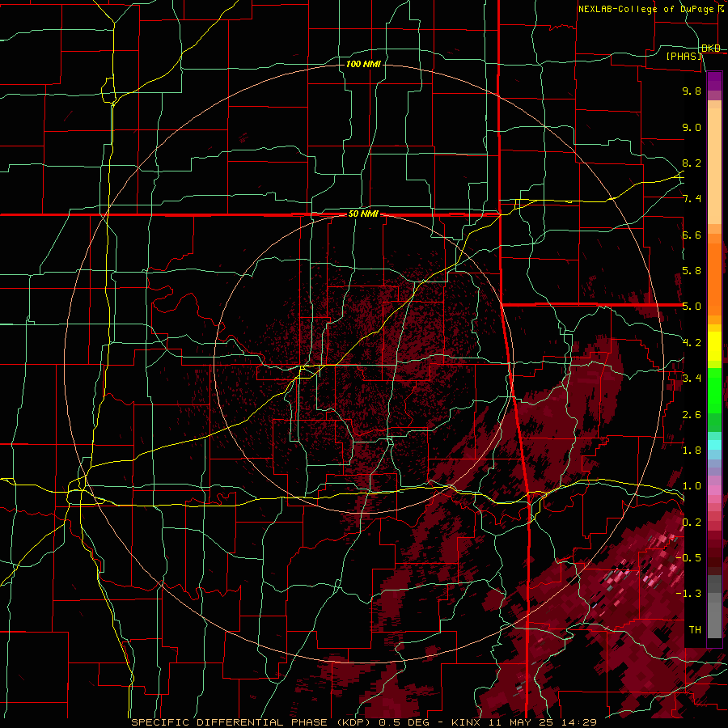Click the 0.2 value on the color scale

(692, 523)
